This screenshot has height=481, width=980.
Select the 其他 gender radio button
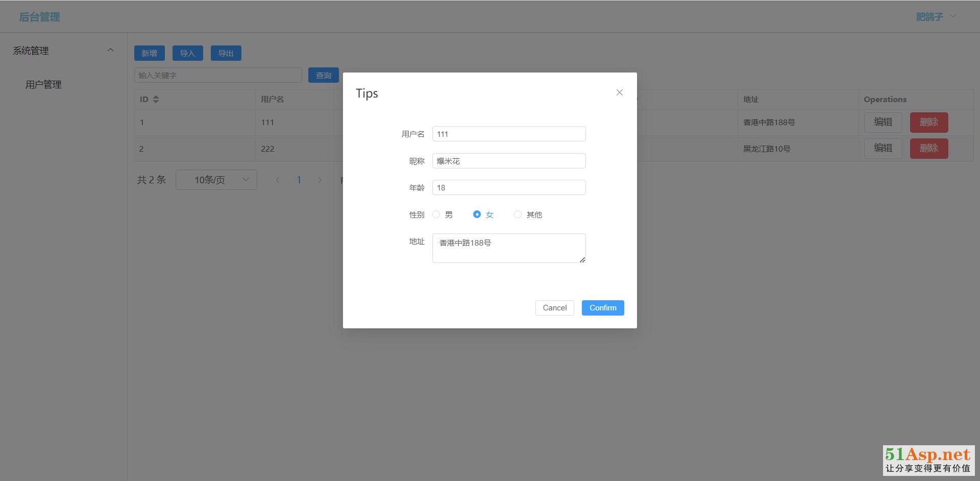click(x=518, y=214)
